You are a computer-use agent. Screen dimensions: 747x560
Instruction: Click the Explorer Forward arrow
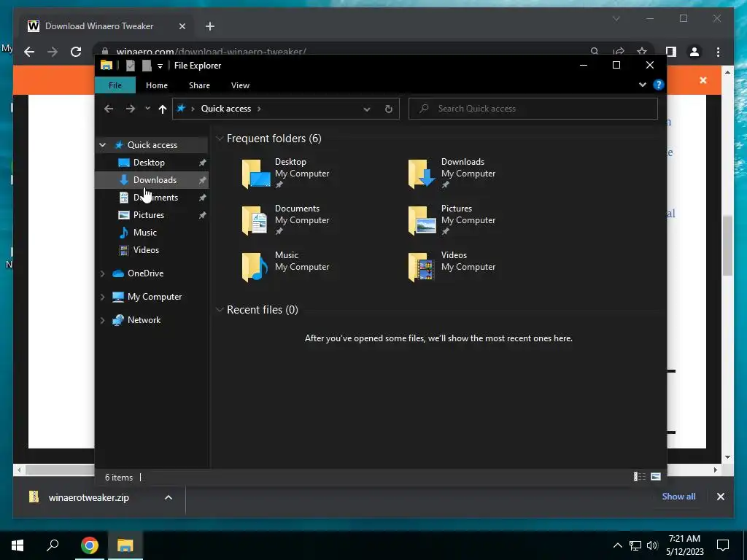[130, 109]
